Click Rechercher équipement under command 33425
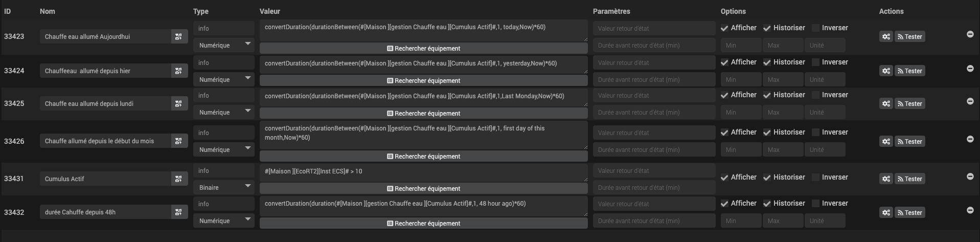This screenshot has width=980, height=242. (423, 113)
